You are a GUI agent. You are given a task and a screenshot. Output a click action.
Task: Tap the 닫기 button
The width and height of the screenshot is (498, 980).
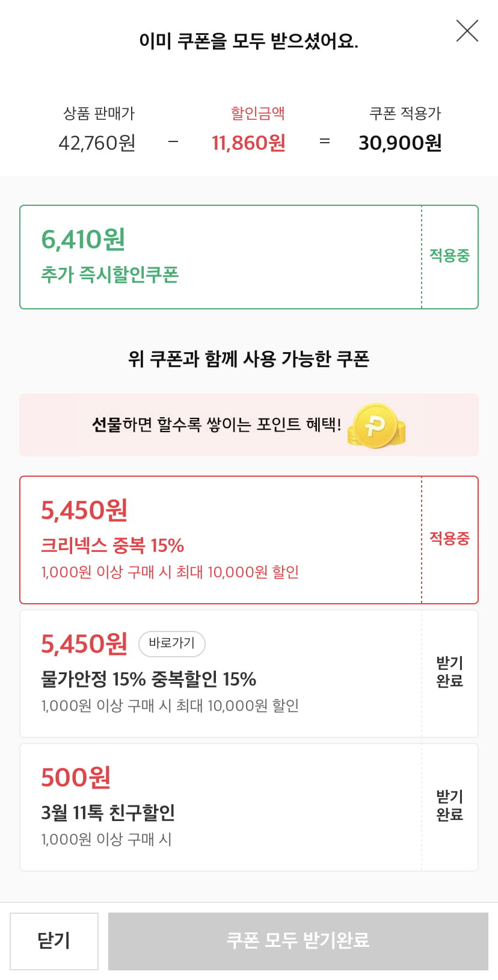(x=54, y=941)
